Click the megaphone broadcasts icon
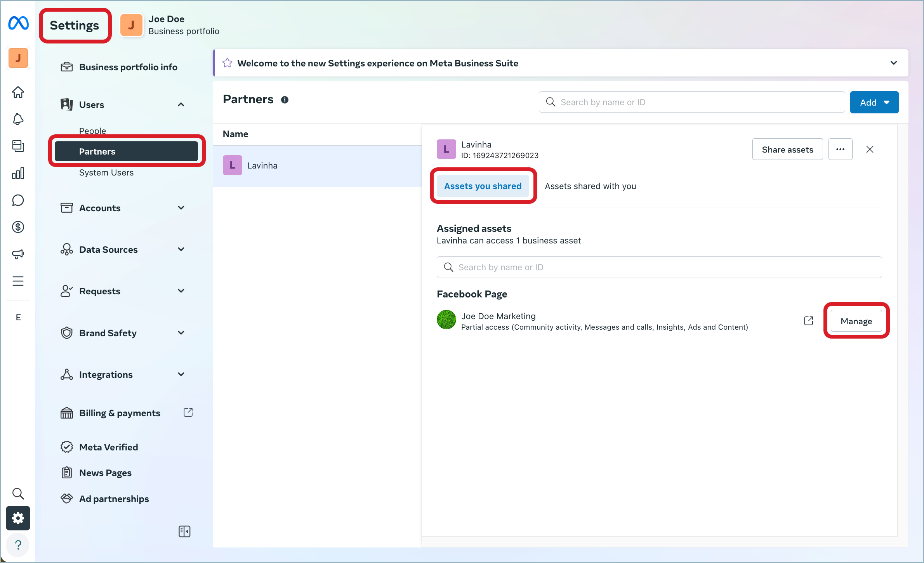 [x=18, y=254]
